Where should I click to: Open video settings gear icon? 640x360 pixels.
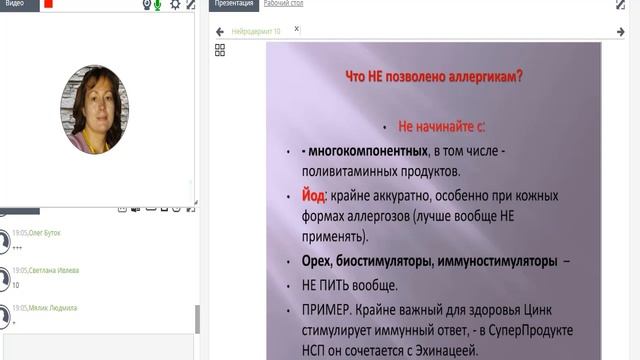pos(175,4)
